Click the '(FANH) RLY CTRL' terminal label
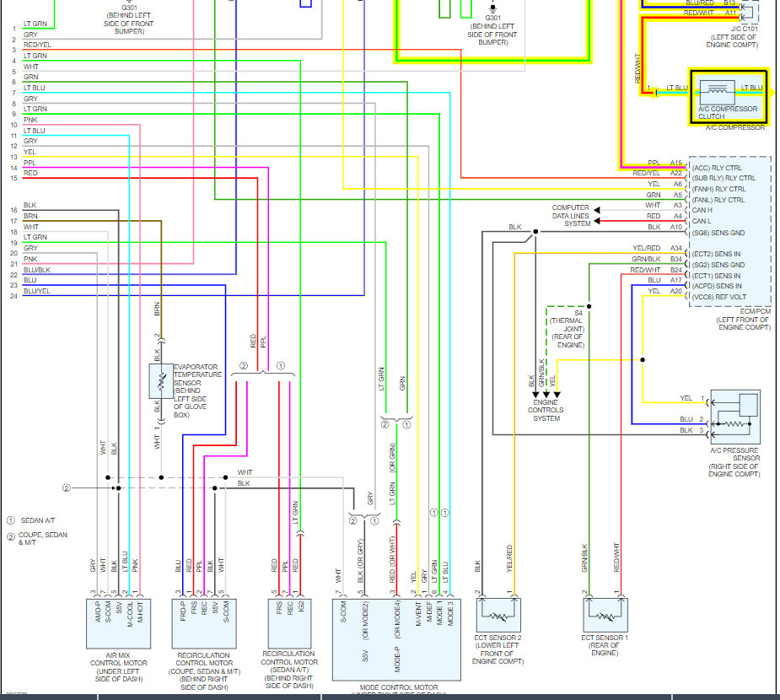Viewport: 780px width, 700px height. coord(718,189)
